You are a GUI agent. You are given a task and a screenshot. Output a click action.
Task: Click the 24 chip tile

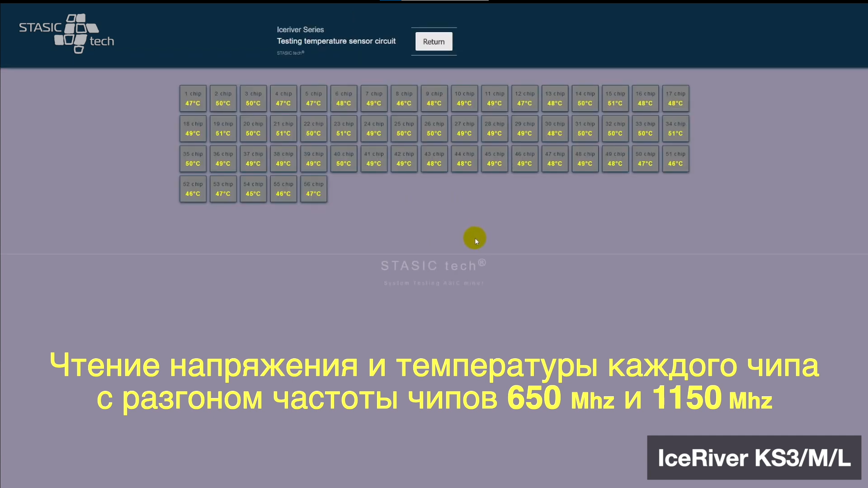point(374,129)
